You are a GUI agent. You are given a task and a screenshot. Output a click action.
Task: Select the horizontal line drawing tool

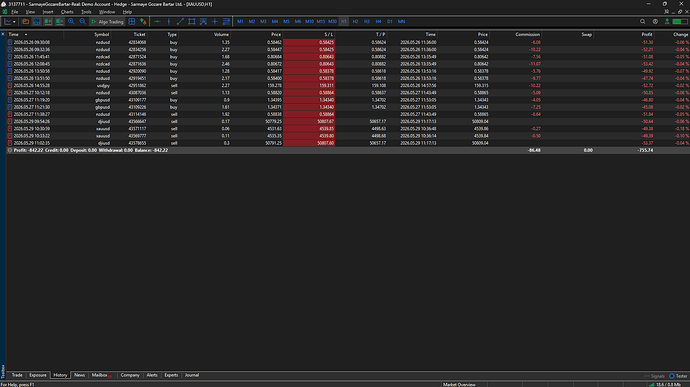click(157, 22)
